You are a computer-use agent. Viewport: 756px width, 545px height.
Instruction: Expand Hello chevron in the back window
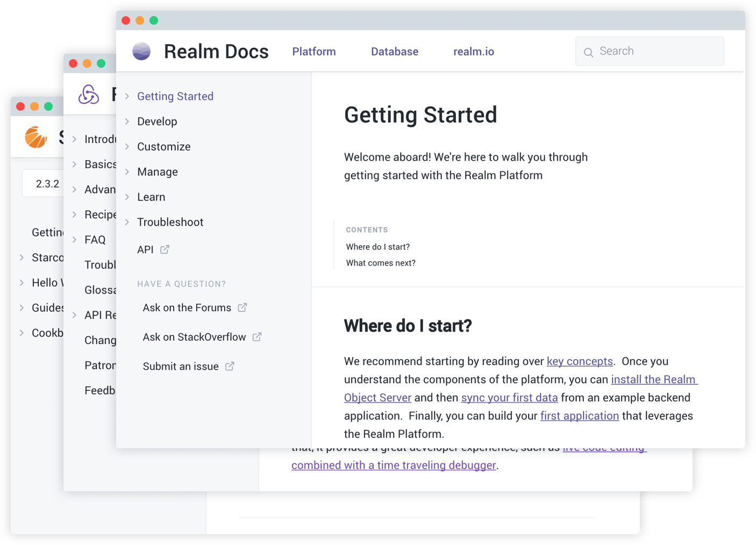tap(22, 283)
